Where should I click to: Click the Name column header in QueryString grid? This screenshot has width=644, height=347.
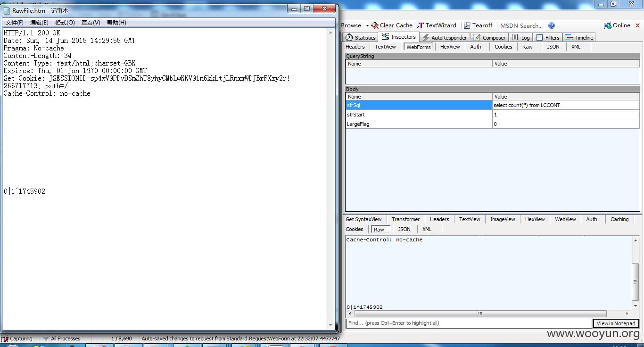pyautogui.click(x=419, y=64)
